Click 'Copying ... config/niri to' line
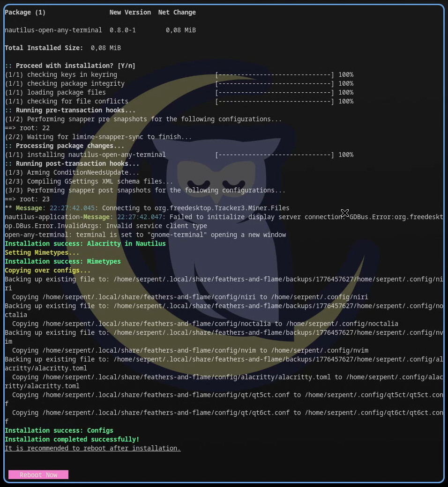This screenshot has height=487, width=448. coord(190,297)
